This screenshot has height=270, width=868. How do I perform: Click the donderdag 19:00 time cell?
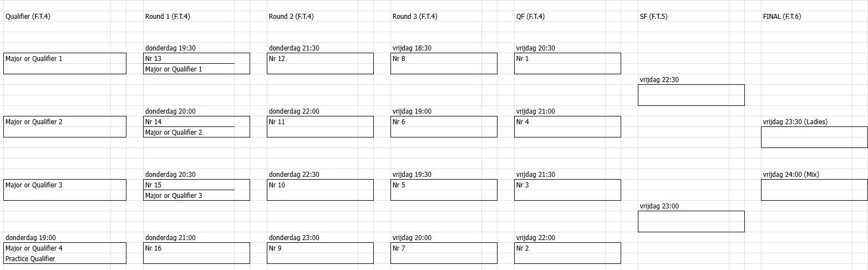coord(31,238)
